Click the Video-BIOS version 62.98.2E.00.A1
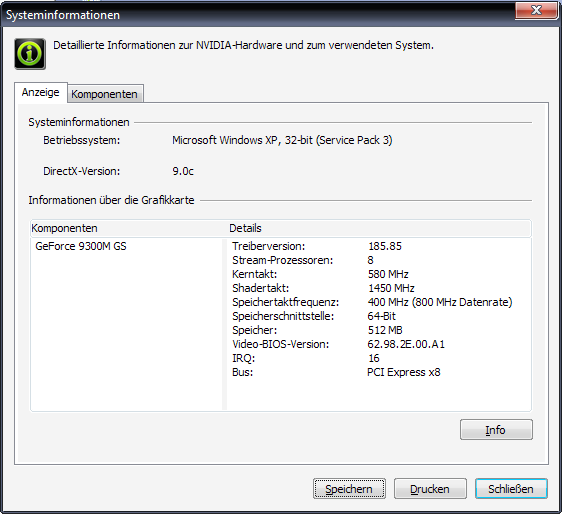 coord(406,344)
